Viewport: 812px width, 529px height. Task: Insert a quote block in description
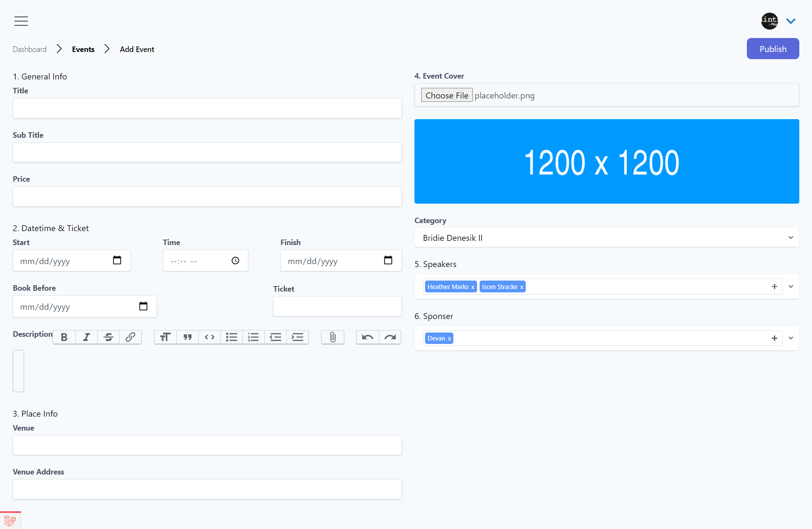click(x=187, y=337)
